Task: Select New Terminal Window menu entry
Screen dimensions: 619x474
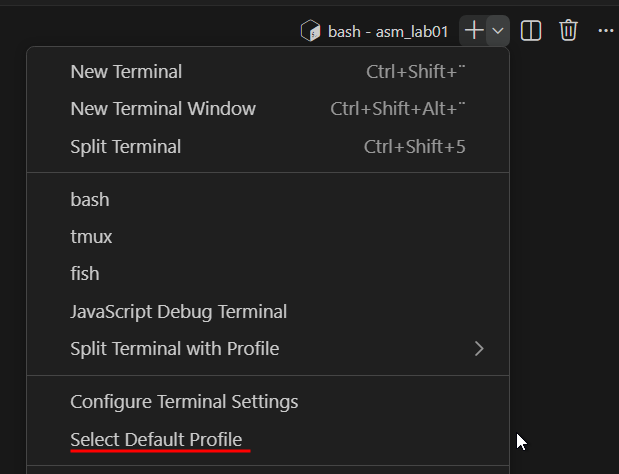Action: [163, 109]
